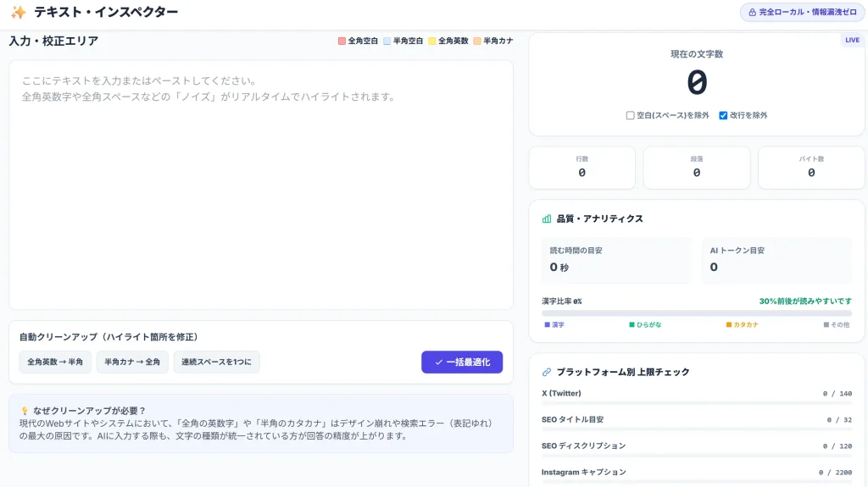This screenshot has height=487, width=868.
Task: Uncheck 改行を除外 checkbox
Action: click(723, 115)
